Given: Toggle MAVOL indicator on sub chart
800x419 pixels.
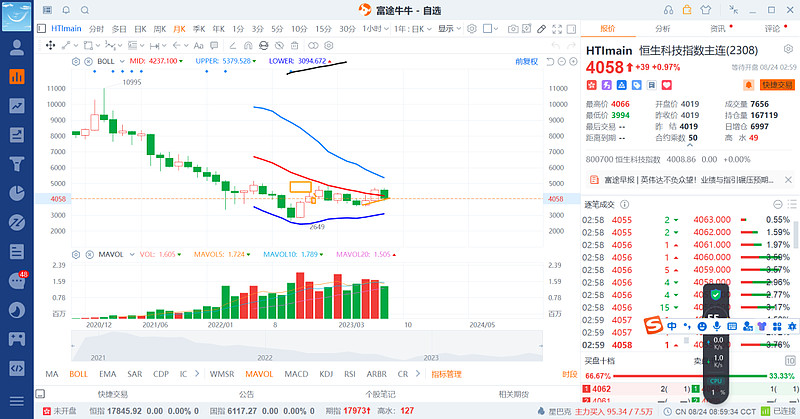Looking at the screenshot, I should click(x=259, y=374).
